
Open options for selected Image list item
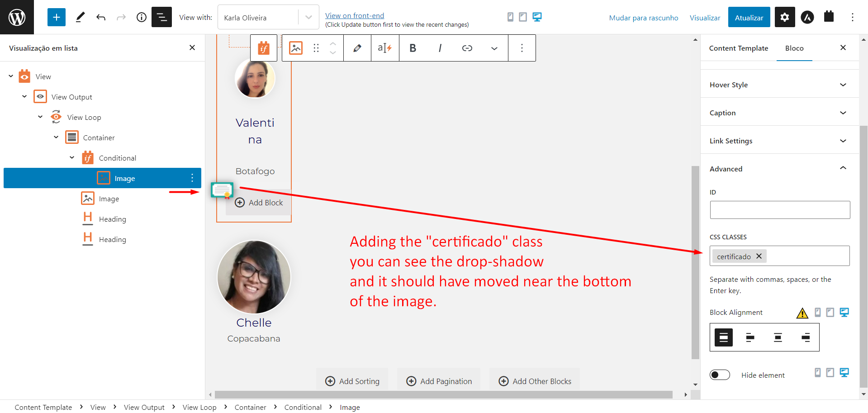coord(192,178)
